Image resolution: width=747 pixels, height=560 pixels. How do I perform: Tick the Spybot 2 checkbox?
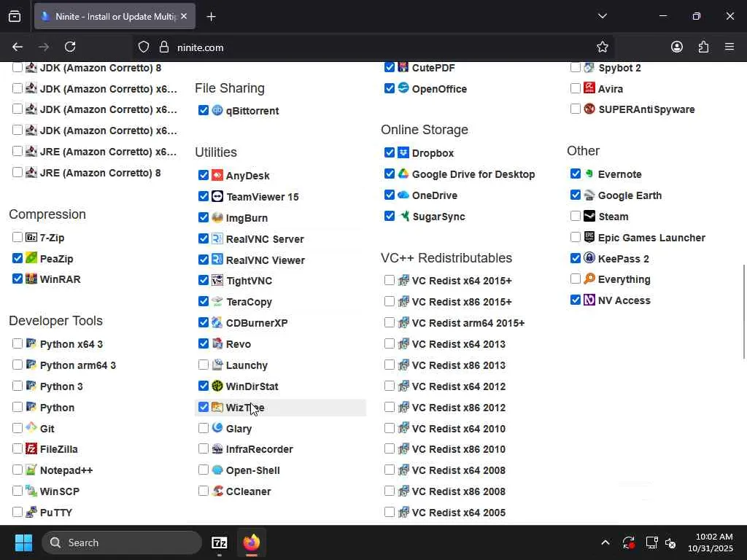576,67
